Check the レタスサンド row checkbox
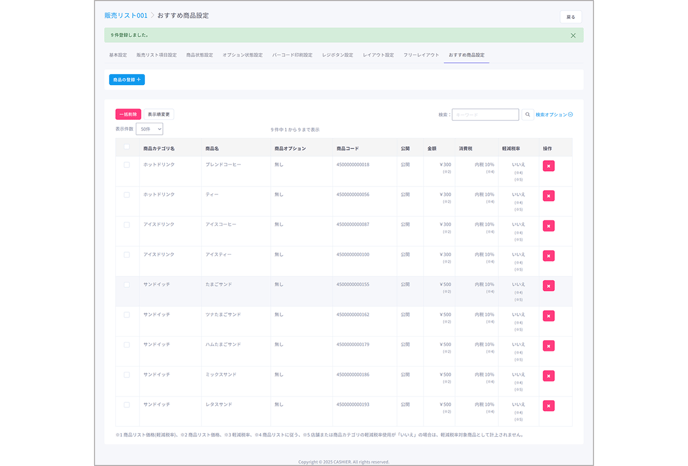This screenshot has height=466, width=688. pos(127,405)
